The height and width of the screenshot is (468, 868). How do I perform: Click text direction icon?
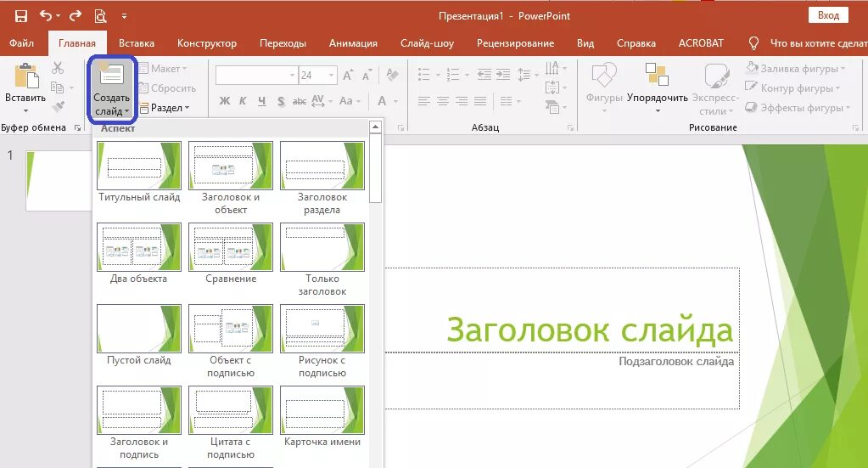(552, 68)
